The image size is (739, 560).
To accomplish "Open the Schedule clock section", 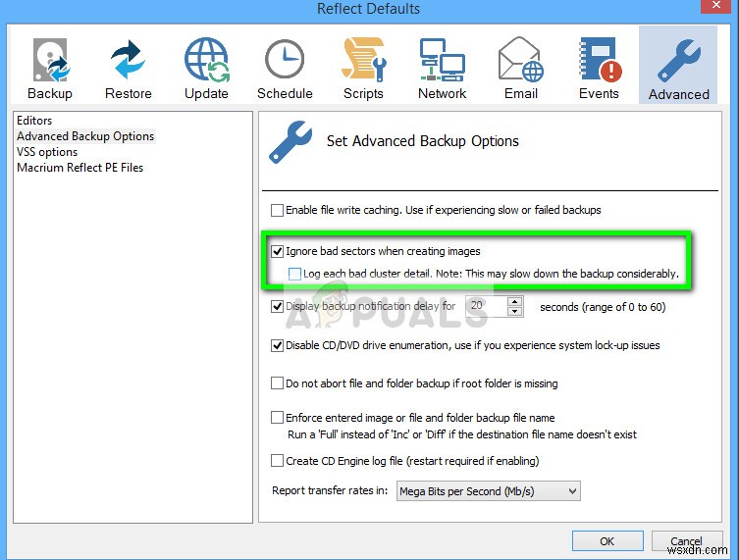I will 285,68.
